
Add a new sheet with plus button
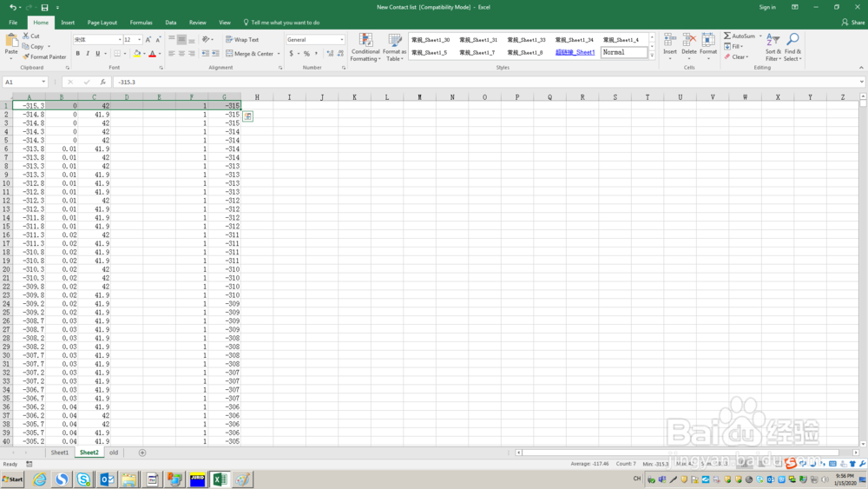(x=142, y=453)
